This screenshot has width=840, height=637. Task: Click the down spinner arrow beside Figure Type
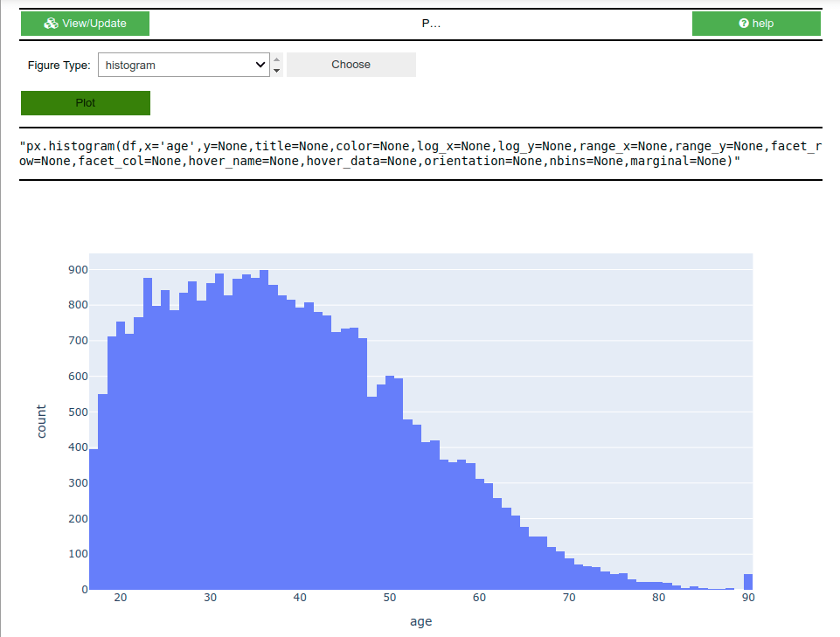(x=277, y=69)
